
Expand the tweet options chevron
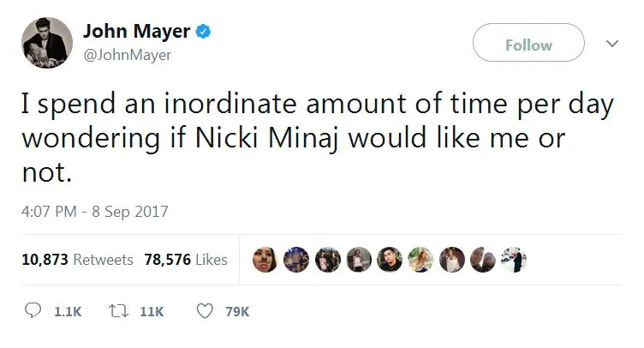[612, 43]
